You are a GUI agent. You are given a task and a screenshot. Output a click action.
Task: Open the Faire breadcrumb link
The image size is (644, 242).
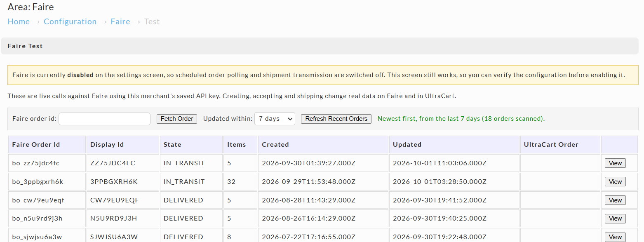pos(120,21)
